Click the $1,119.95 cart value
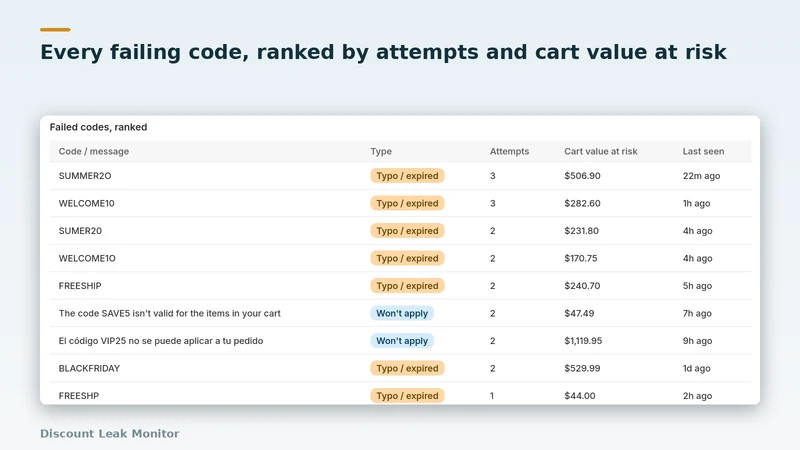Screen dimensions: 800x450 click(583, 341)
